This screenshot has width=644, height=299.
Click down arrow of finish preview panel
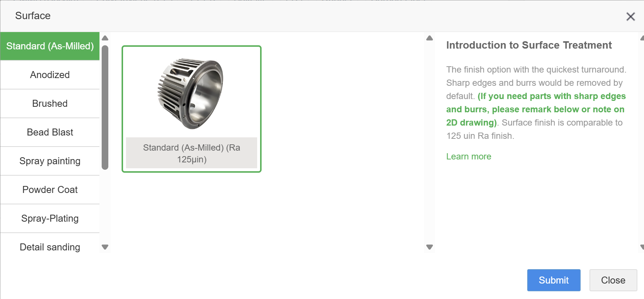click(x=430, y=247)
